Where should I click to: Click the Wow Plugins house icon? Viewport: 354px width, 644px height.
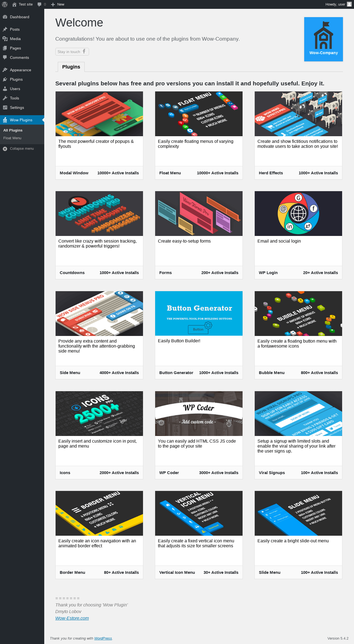tap(5, 120)
